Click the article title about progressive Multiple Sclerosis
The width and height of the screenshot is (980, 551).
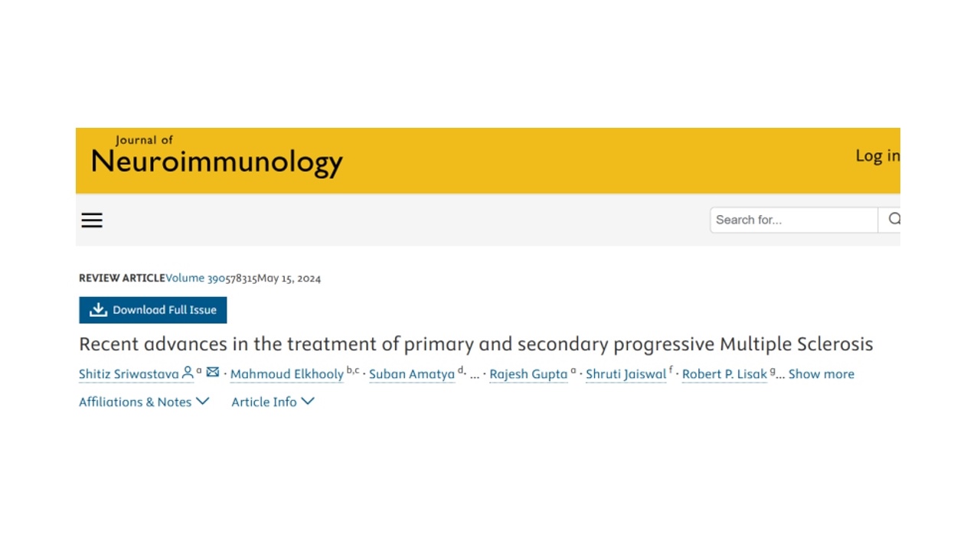(475, 344)
